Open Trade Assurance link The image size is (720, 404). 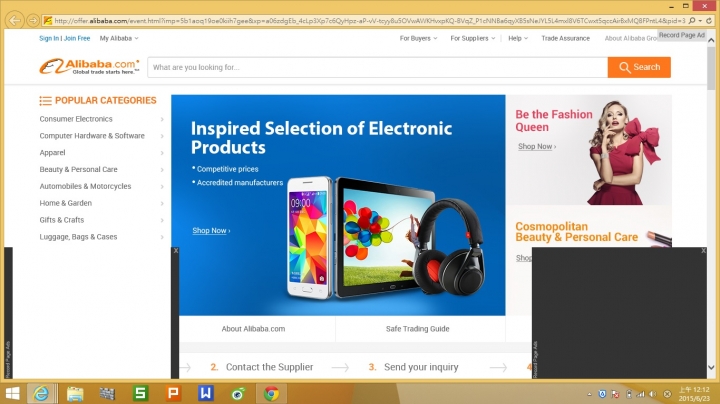point(565,38)
